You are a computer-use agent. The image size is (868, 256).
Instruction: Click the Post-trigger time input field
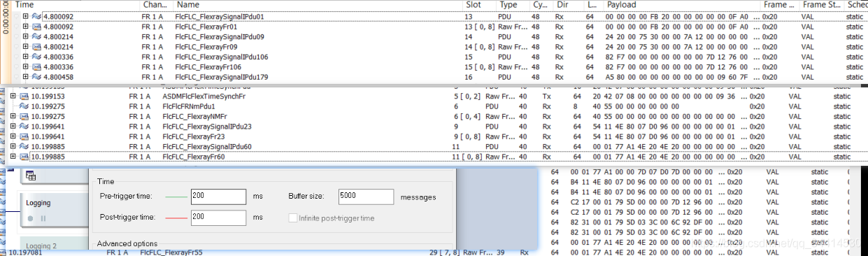point(218,218)
